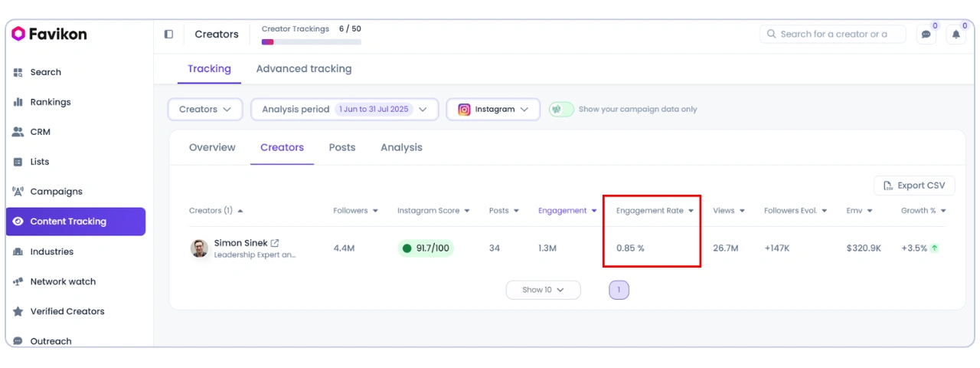Image resolution: width=980 pixels, height=368 pixels.
Task: Sort by Engagement column
Action: pyautogui.click(x=567, y=211)
